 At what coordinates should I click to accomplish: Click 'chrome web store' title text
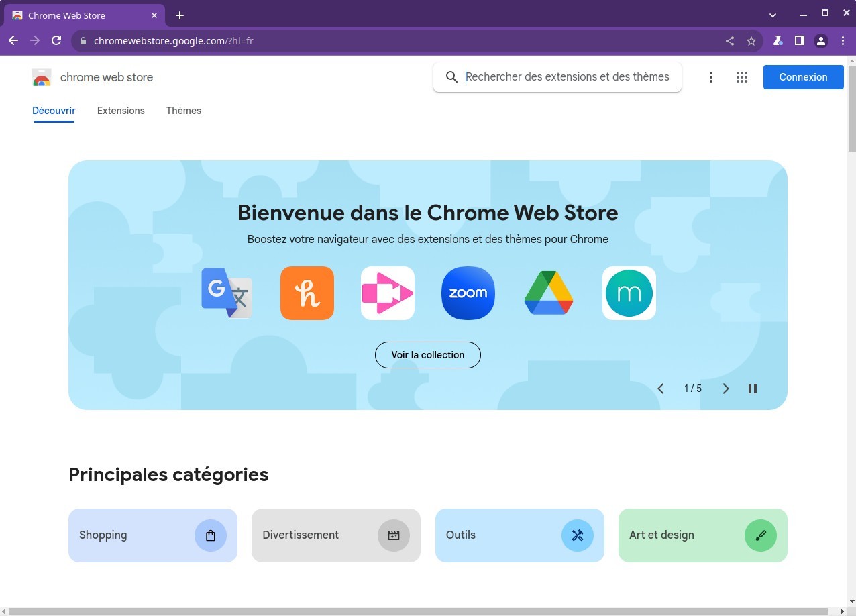pyautogui.click(x=107, y=77)
